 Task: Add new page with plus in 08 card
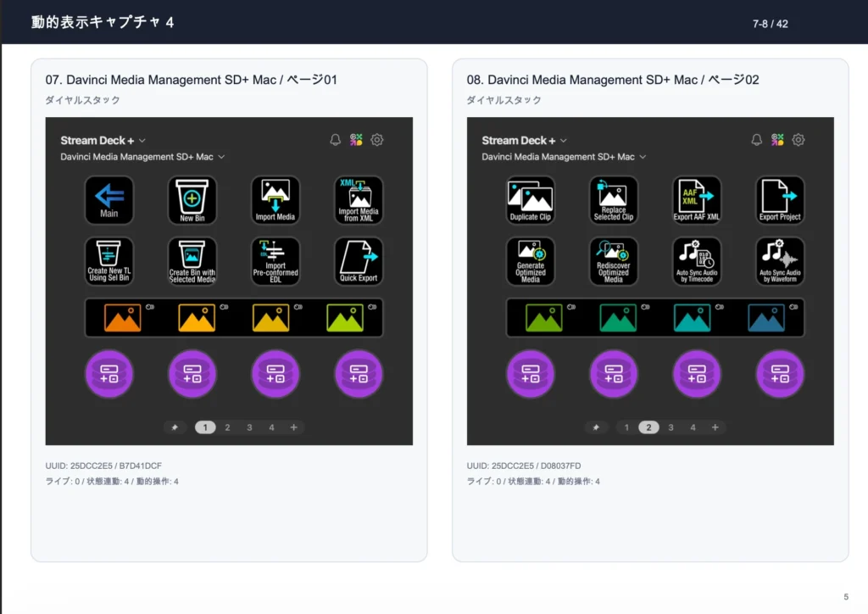pos(715,427)
